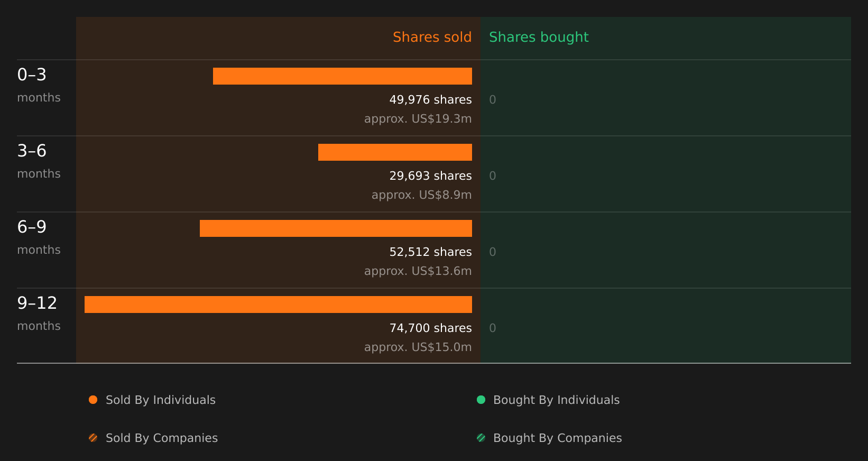Select the Bought By Companies legend label
Viewport: 868px width, 461px height.
point(558,438)
